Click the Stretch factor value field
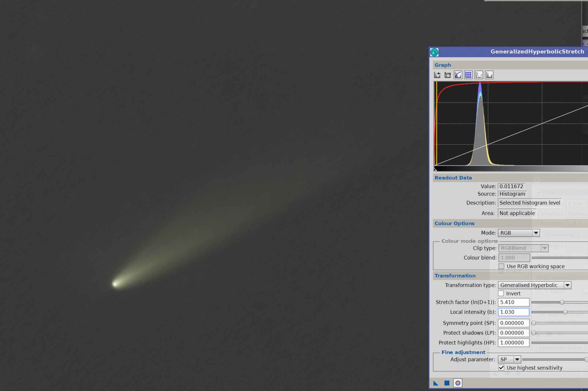The height and width of the screenshot is (391, 588). (514, 302)
